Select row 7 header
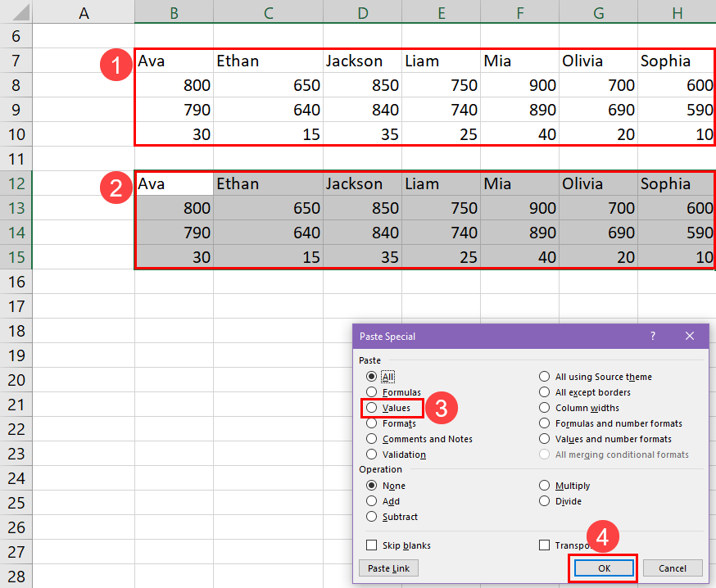Viewport: 716px width, 588px height. 16,61
